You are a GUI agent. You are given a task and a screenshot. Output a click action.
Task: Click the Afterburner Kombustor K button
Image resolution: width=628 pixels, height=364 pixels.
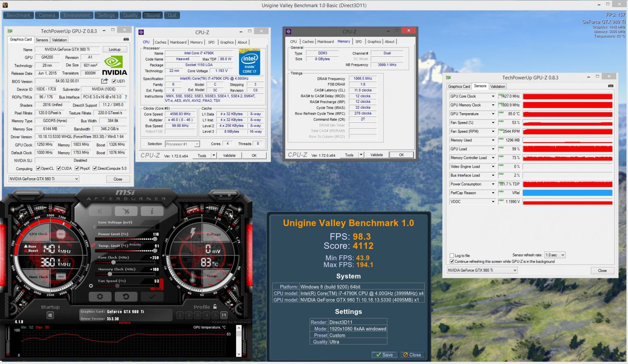(100, 211)
